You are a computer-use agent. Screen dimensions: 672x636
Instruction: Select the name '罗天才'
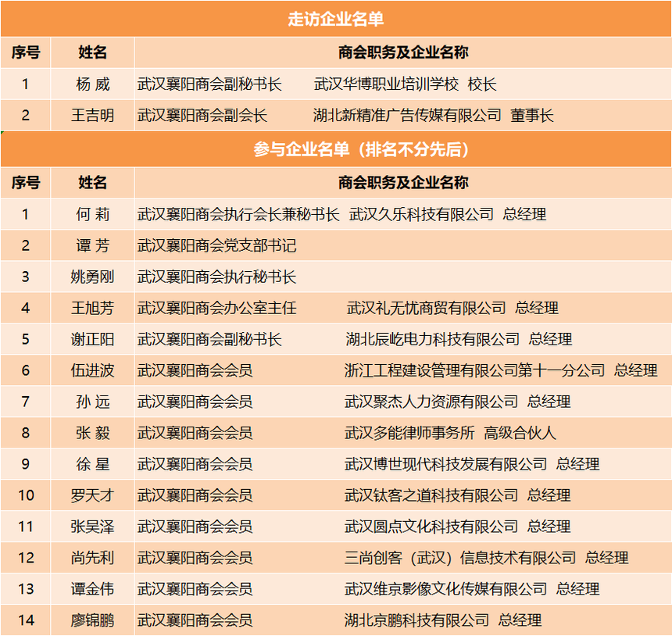pyautogui.click(x=92, y=495)
